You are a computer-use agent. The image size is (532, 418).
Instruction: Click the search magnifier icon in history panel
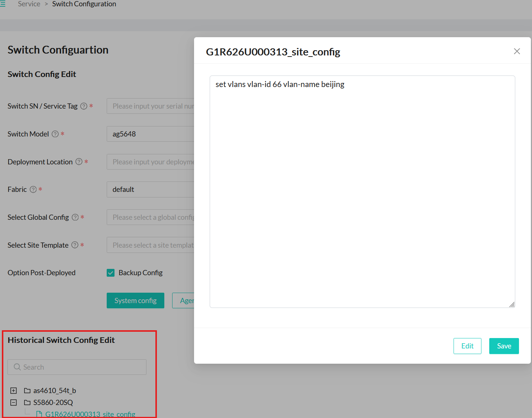[x=17, y=367]
